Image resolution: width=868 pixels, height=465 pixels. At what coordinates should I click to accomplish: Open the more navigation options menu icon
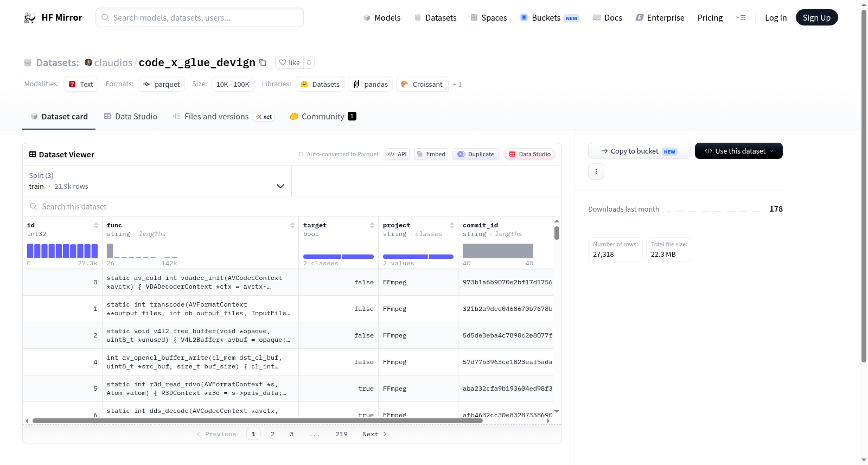(x=741, y=17)
